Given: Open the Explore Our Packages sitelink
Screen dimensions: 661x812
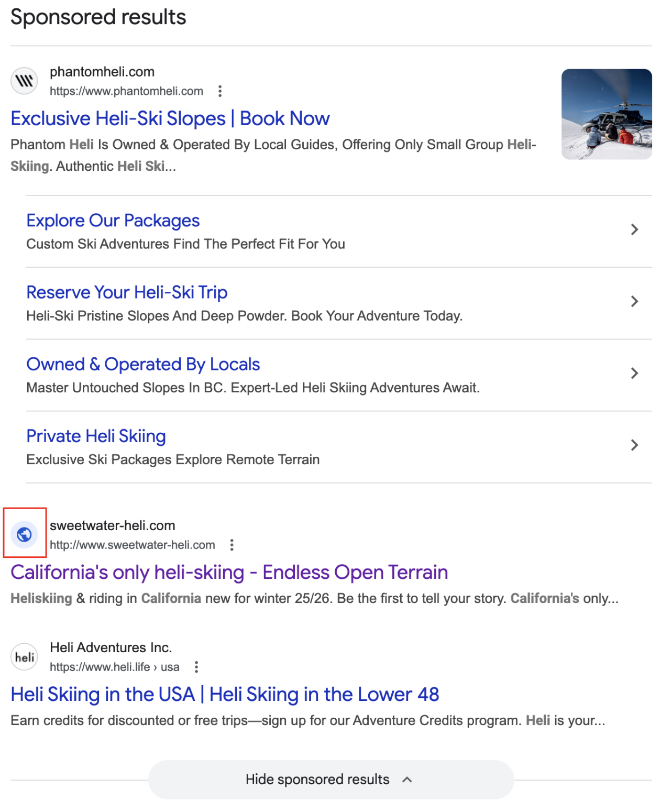Looking at the screenshot, I should pos(113,221).
